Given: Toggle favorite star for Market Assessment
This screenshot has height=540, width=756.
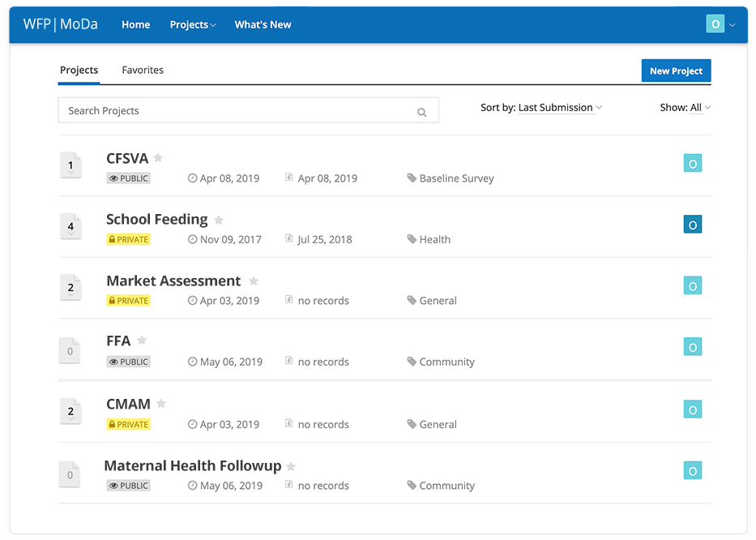Looking at the screenshot, I should point(254,281).
